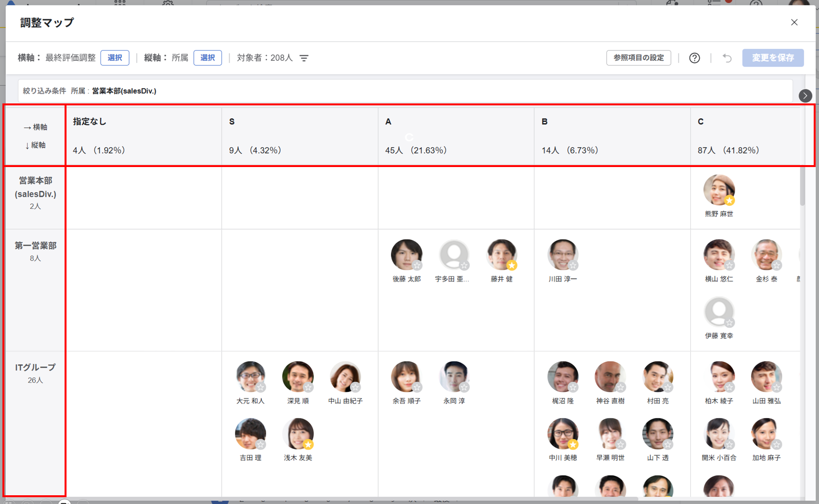
Task: Select the ITグループ row header
Action: (35, 373)
